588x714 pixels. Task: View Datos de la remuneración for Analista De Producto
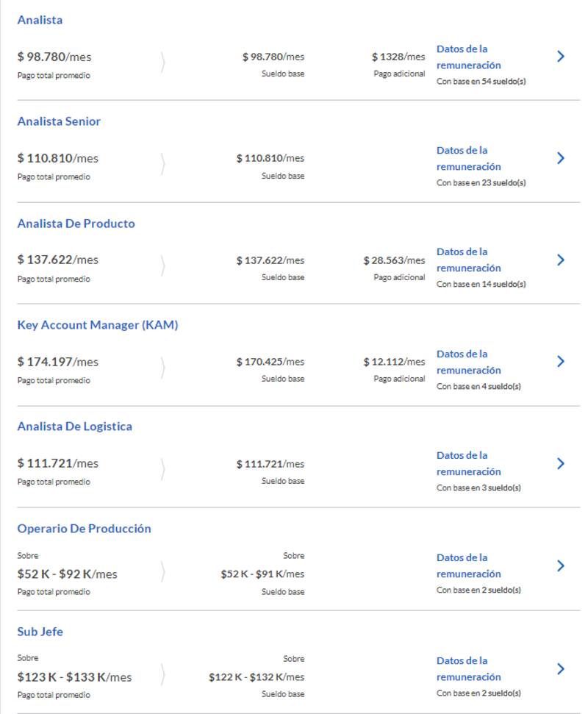pos(468,260)
